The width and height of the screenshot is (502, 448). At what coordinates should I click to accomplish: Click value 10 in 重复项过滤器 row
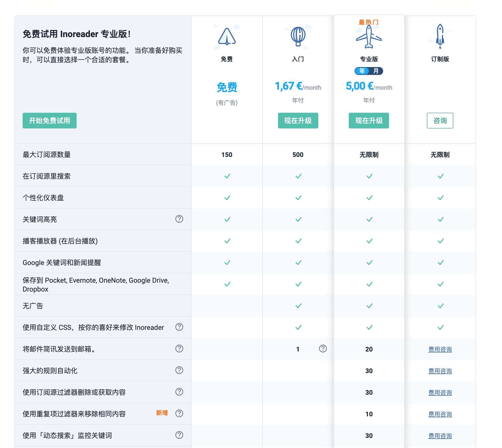click(x=369, y=414)
